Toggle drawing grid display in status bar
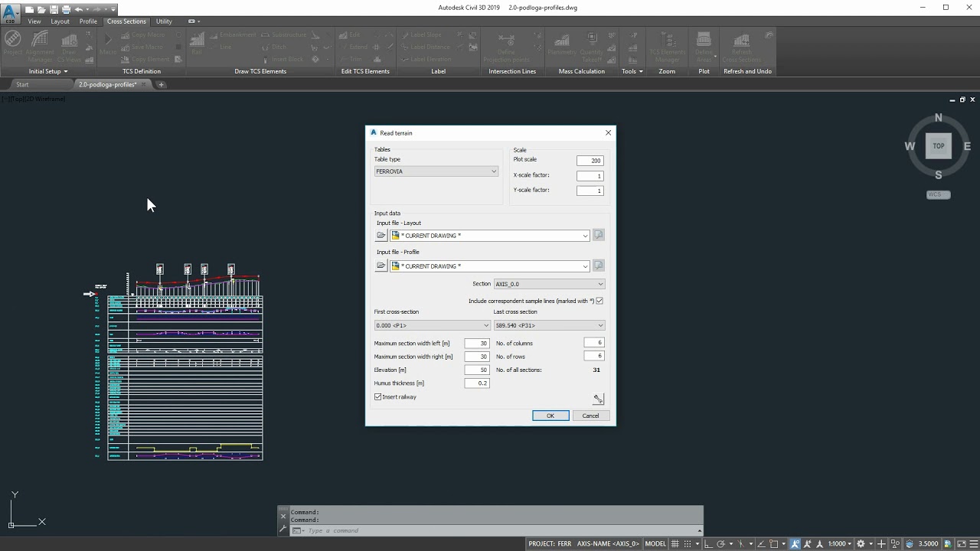Image resolution: width=980 pixels, height=551 pixels. (675, 543)
